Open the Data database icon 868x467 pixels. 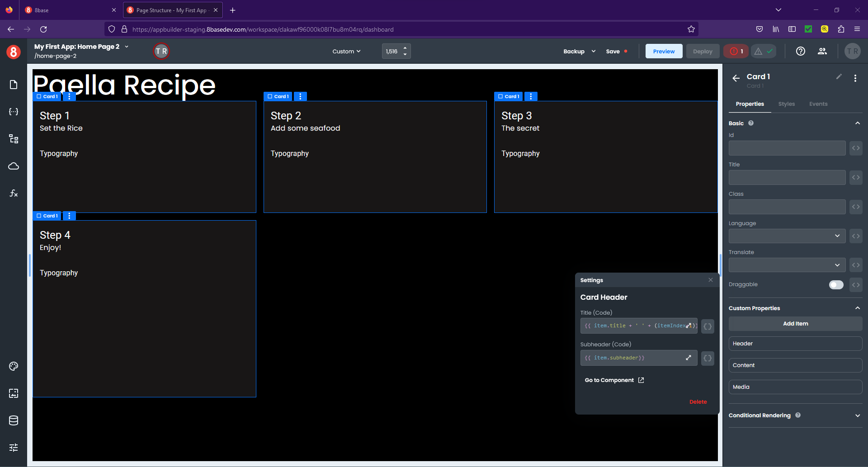tap(14, 420)
